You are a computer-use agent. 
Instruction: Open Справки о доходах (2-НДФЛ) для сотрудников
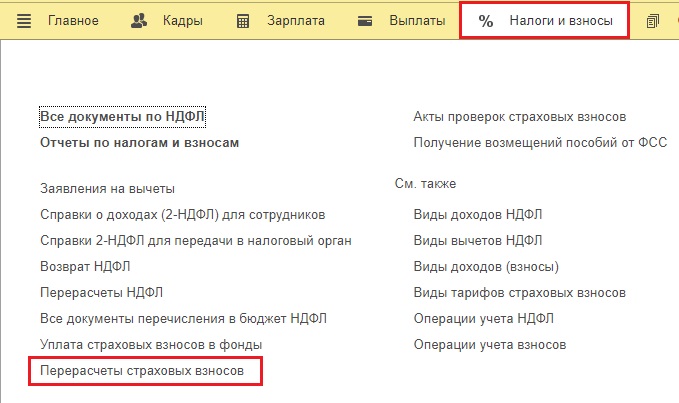coord(183,215)
